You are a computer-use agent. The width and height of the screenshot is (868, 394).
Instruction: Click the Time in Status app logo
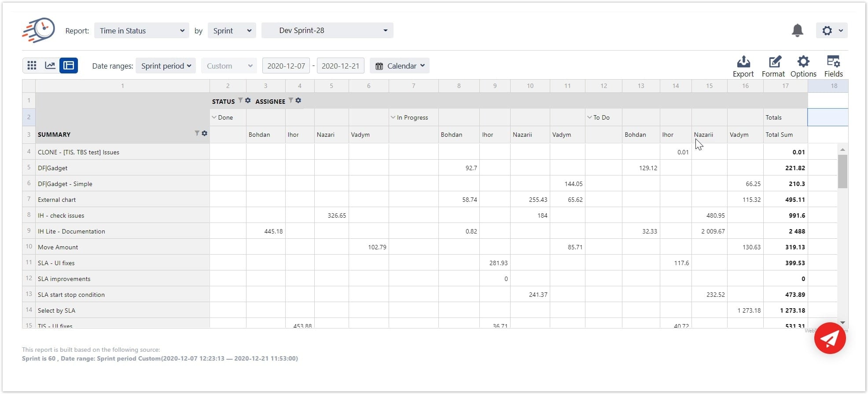point(39,30)
